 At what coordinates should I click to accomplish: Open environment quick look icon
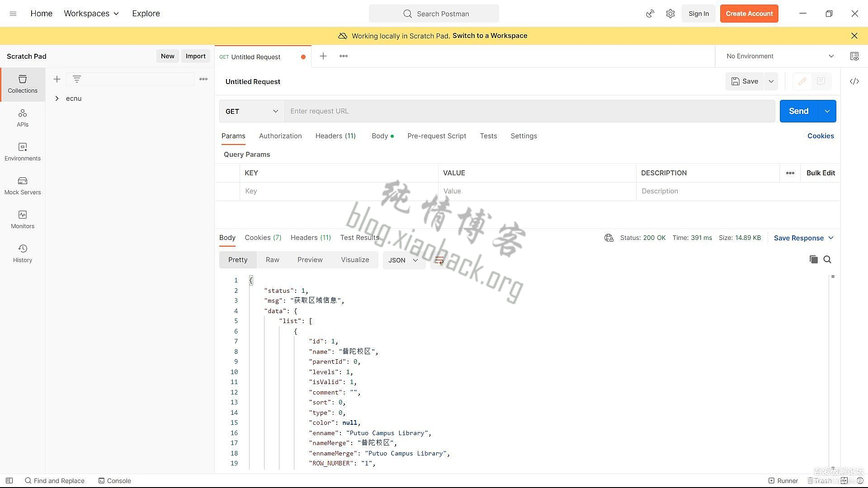tap(854, 56)
